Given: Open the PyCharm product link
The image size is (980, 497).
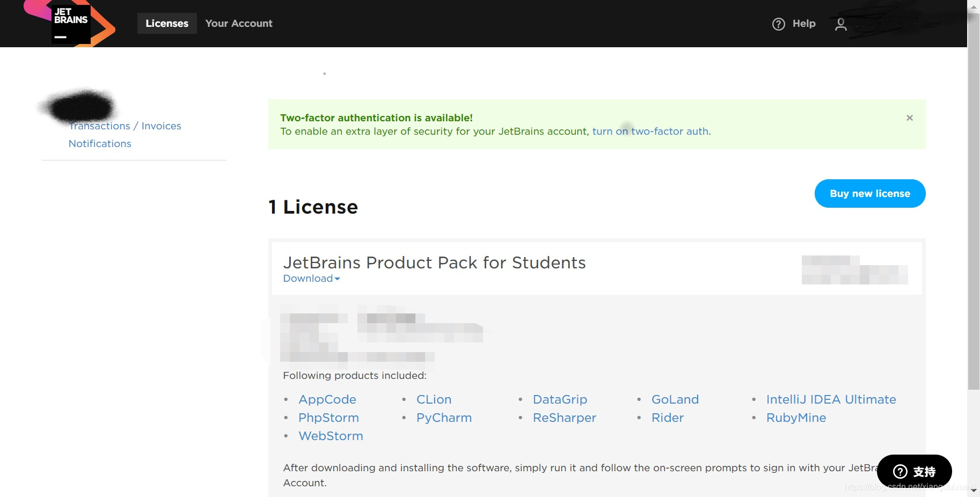Looking at the screenshot, I should (444, 418).
